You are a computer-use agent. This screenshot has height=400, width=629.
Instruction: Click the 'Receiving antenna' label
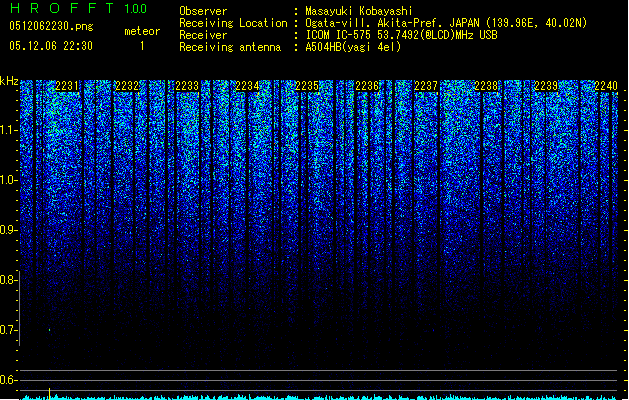(230, 47)
